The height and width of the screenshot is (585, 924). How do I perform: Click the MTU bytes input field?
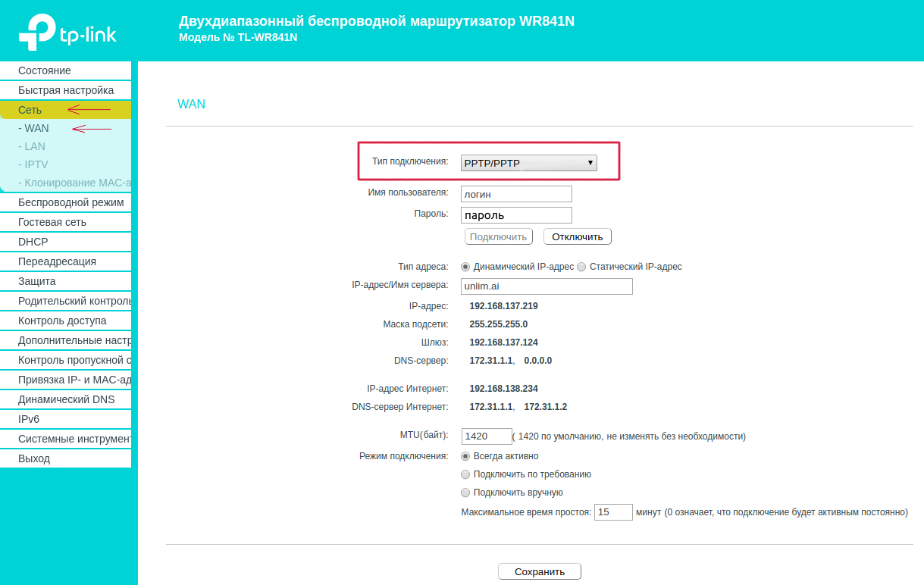[x=487, y=436]
